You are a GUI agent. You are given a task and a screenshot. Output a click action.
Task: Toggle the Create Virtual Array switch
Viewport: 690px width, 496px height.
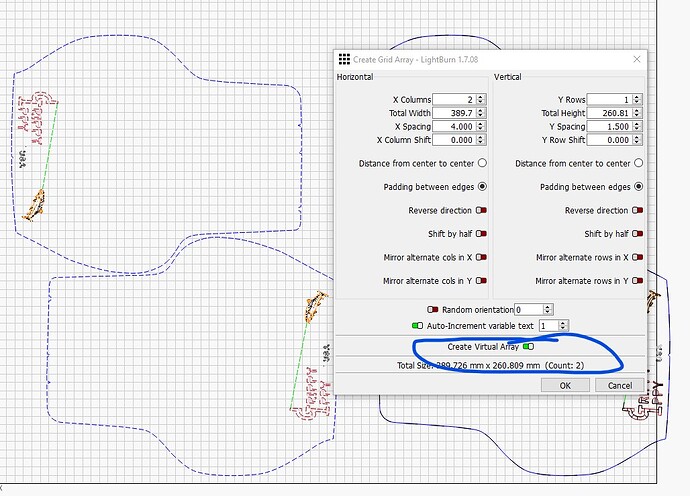click(528, 347)
